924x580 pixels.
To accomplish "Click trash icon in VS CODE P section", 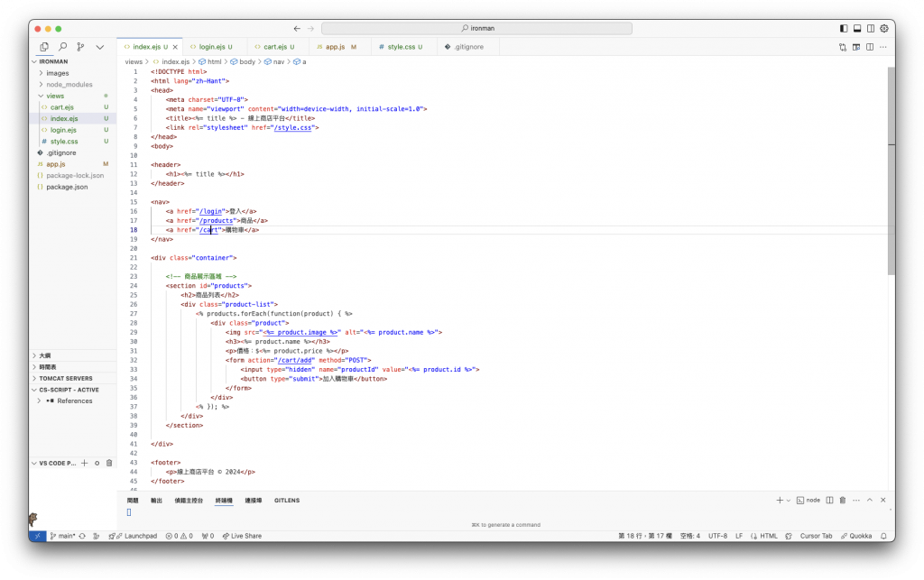I will pyautogui.click(x=109, y=464).
